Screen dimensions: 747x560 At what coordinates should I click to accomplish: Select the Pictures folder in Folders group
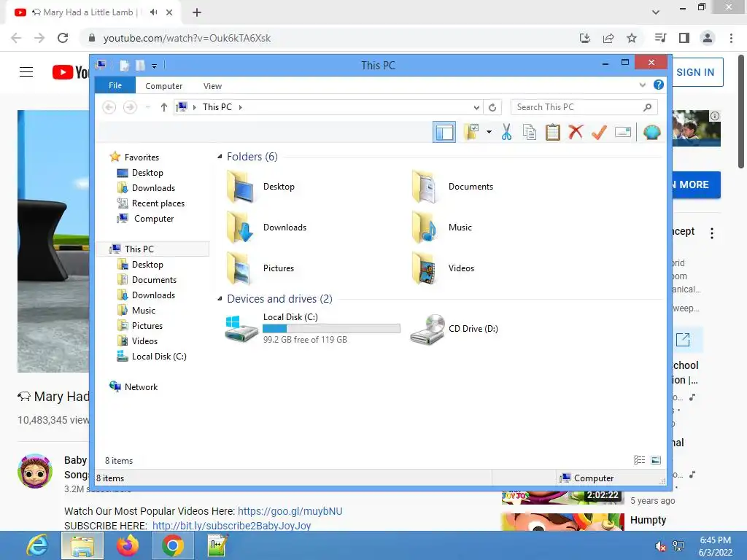click(260, 268)
